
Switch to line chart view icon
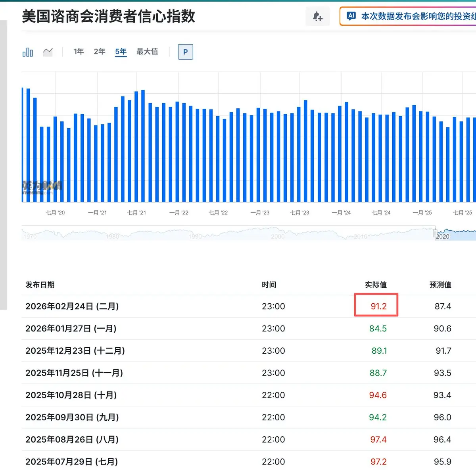coord(48,52)
